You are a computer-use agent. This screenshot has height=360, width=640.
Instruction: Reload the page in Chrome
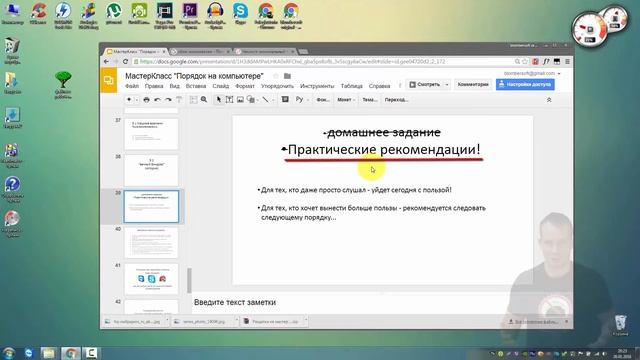click(125, 61)
